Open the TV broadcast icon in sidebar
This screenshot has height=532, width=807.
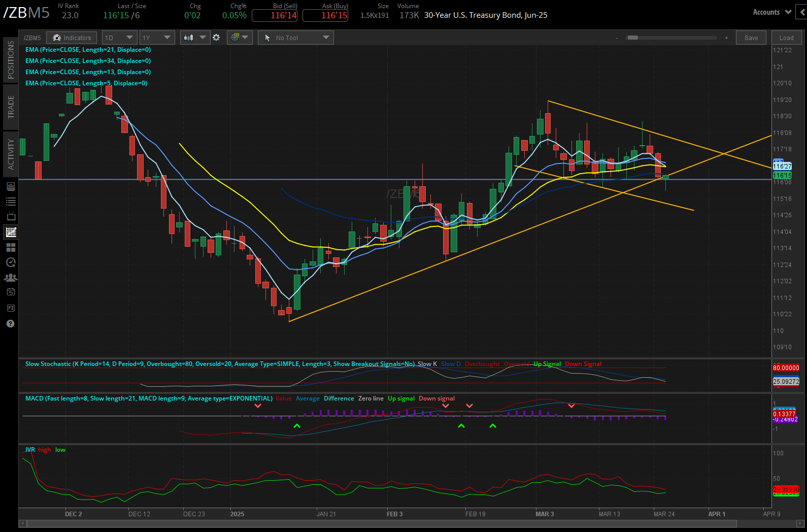coord(11,216)
